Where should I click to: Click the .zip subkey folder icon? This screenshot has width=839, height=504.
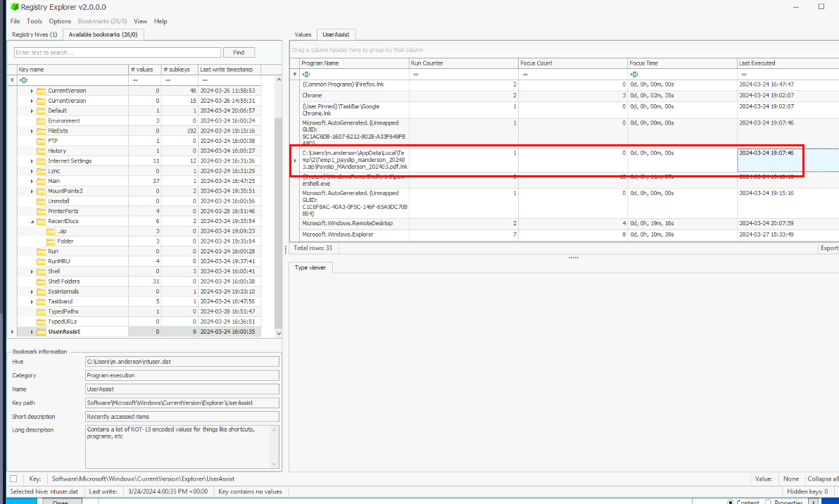(x=51, y=231)
